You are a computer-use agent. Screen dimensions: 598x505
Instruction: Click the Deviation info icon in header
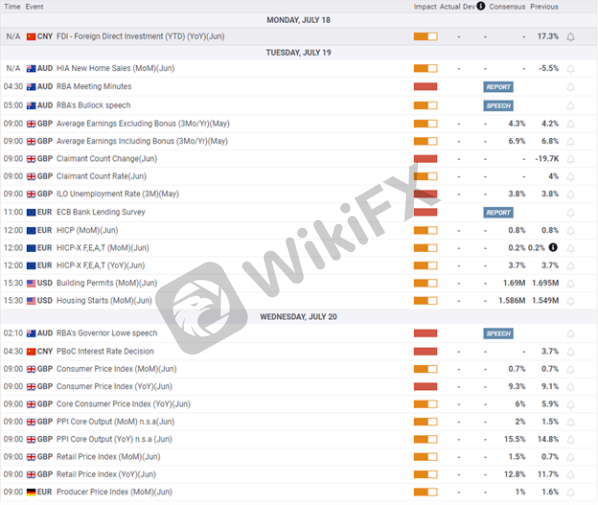click(x=481, y=6)
